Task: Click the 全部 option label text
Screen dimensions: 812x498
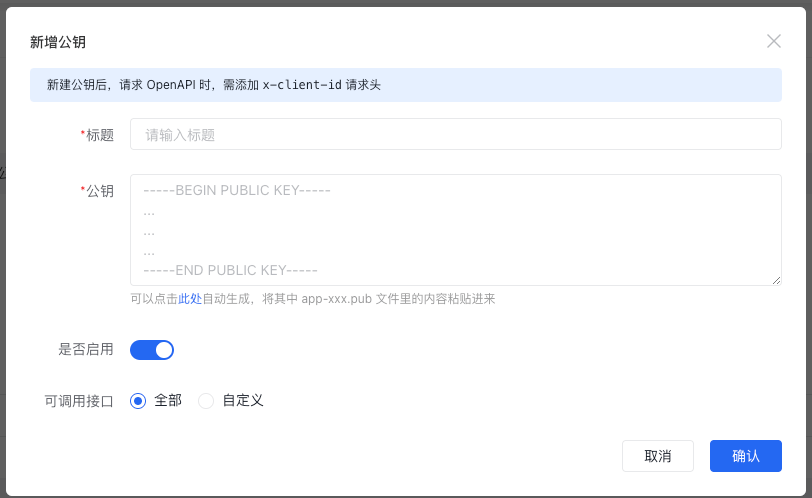Action: click(168, 401)
